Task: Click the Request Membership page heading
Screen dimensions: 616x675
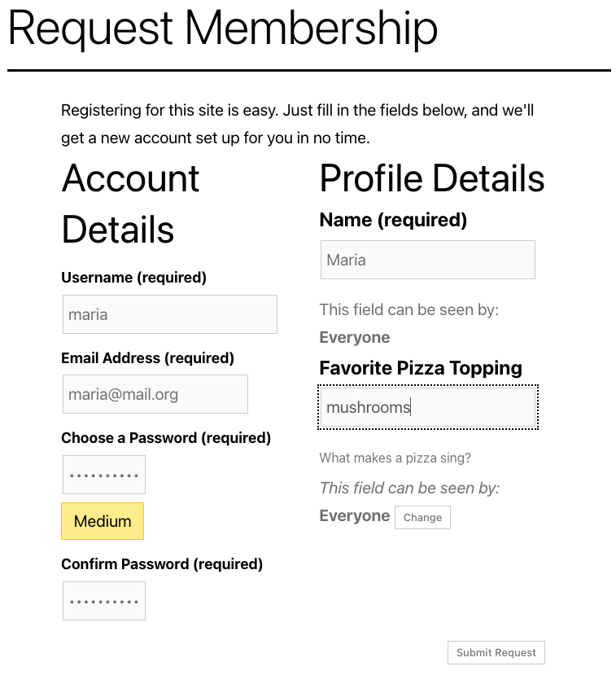Action: [x=222, y=28]
